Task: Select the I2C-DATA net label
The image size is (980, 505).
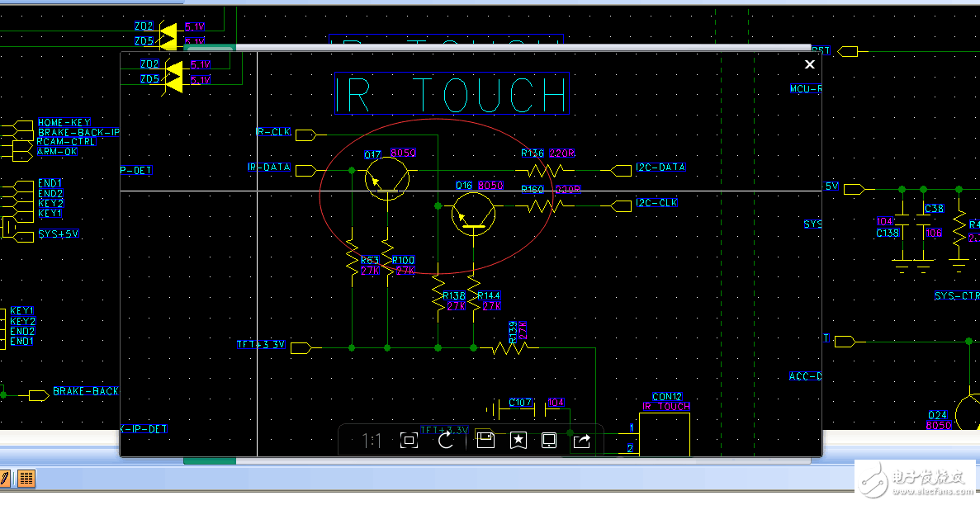Action: point(660,168)
